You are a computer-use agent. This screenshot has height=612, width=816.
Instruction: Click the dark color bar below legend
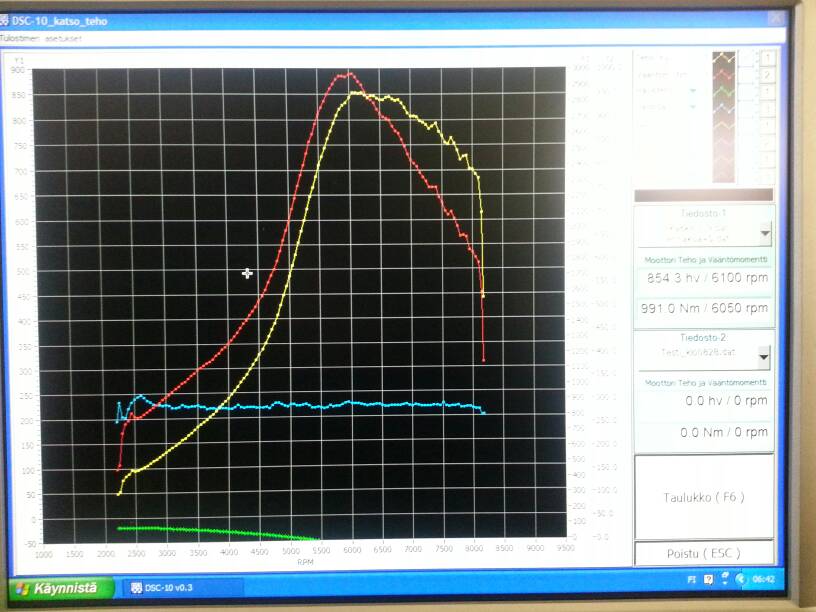tap(704, 195)
